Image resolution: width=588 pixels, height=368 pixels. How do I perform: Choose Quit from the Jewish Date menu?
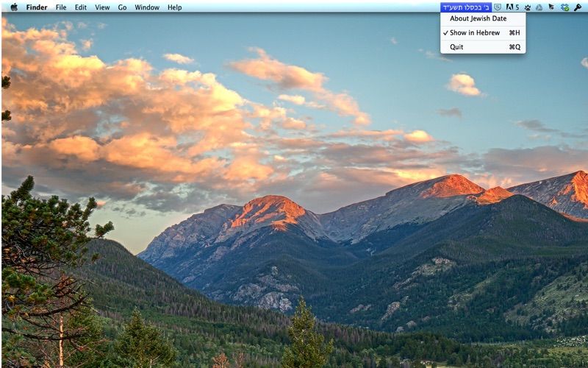(x=483, y=47)
